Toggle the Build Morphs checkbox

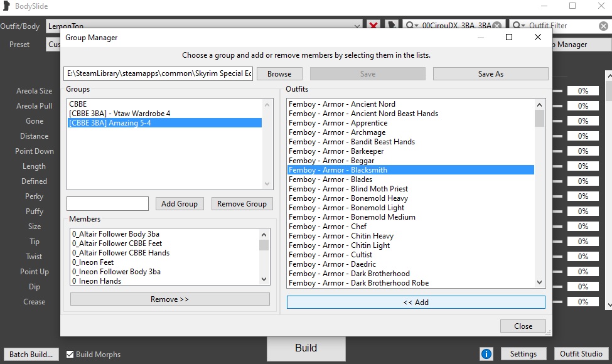point(70,354)
